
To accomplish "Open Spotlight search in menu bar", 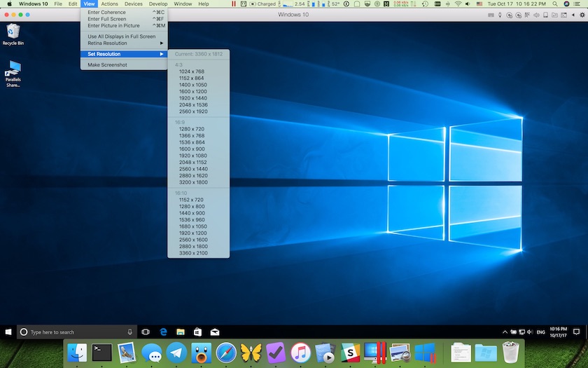I will click(555, 4).
